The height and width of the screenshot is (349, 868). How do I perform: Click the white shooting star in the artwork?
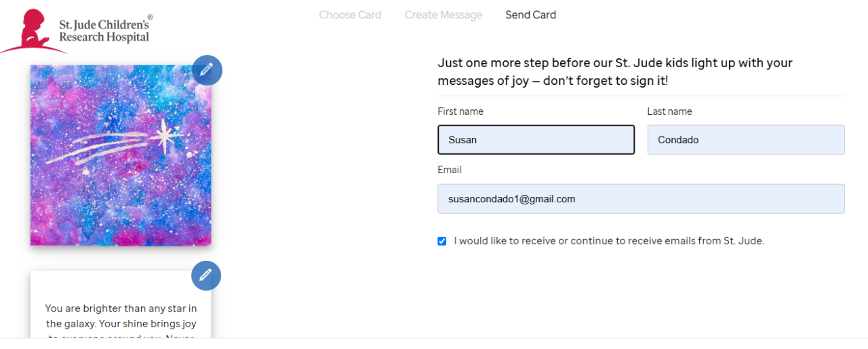tap(165, 136)
